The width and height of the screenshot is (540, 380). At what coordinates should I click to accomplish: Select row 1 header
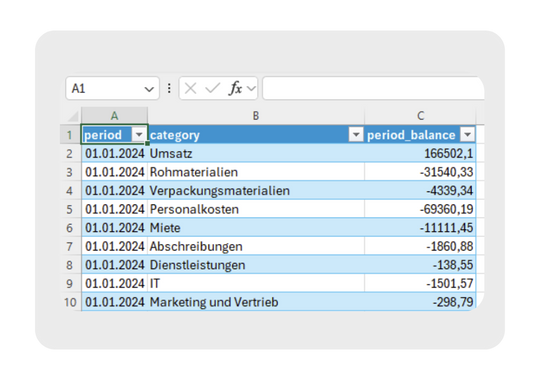point(70,135)
